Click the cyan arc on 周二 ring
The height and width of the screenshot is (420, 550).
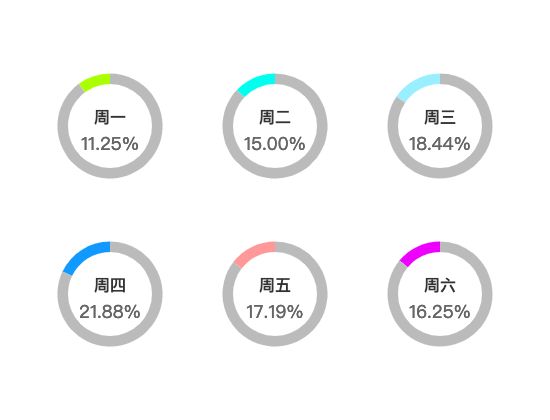point(257,83)
